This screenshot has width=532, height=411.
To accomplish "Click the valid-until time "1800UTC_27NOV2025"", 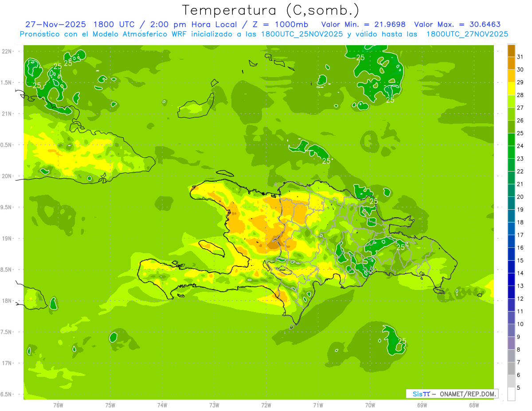I will pyautogui.click(x=467, y=34).
